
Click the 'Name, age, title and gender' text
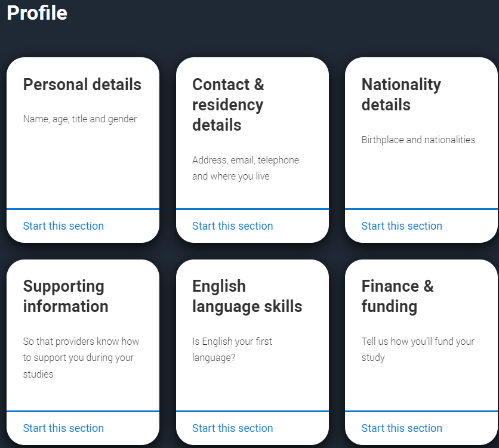(80, 119)
